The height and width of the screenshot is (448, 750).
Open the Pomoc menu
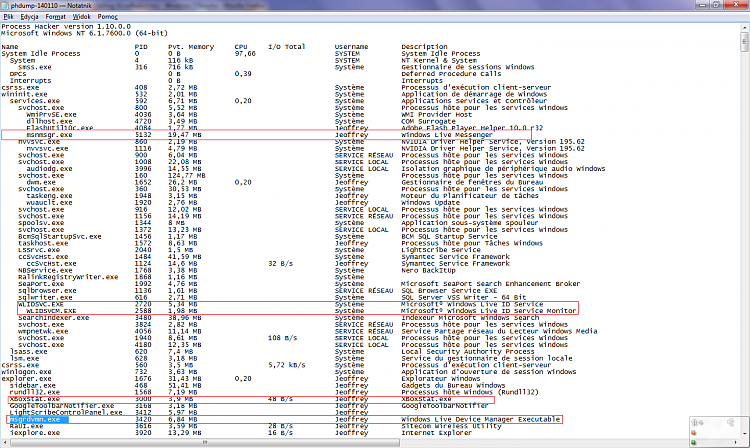[x=108, y=17]
